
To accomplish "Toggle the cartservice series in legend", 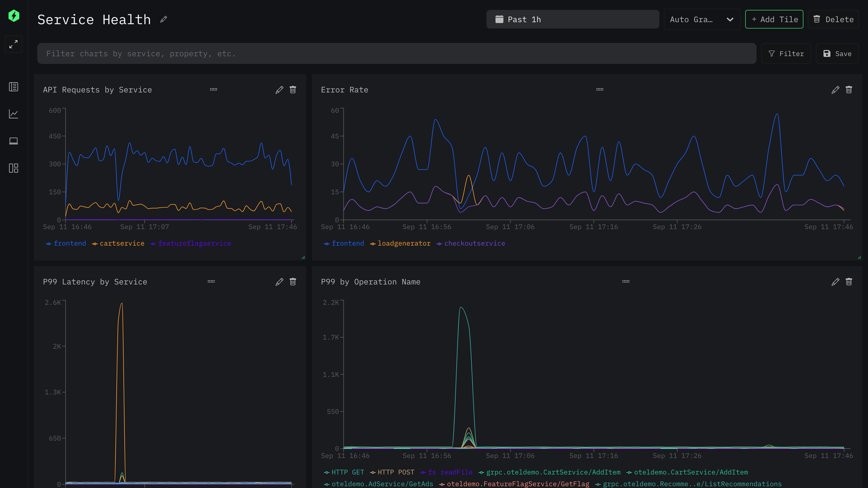I will pyautogui.click(x=122, y=244).
